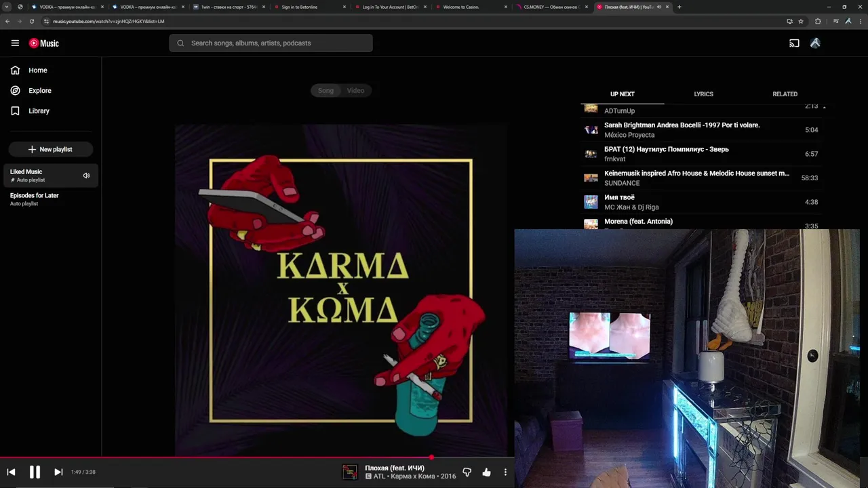Click the Имя твоё track thumbnail
The image size is (868, 488).
591,202
